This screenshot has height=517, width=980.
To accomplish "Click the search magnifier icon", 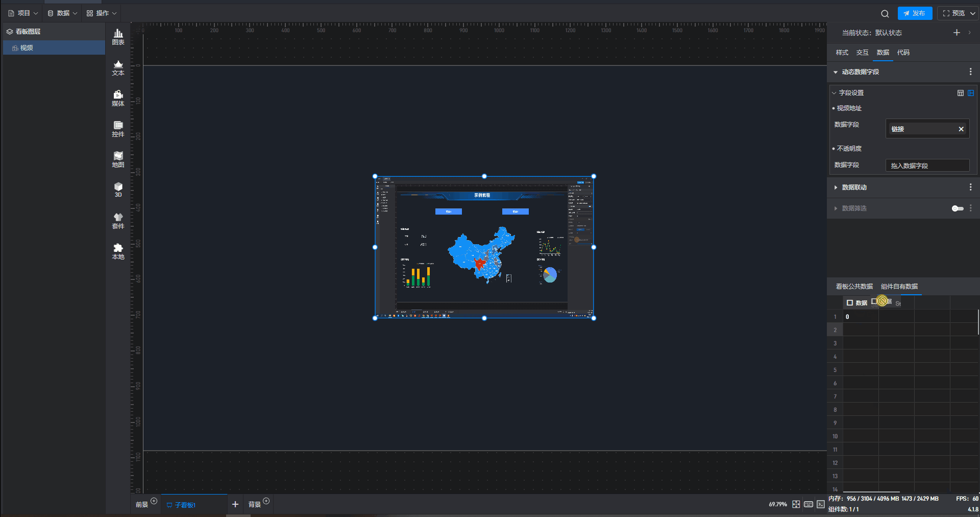I will tap(885, 14).
